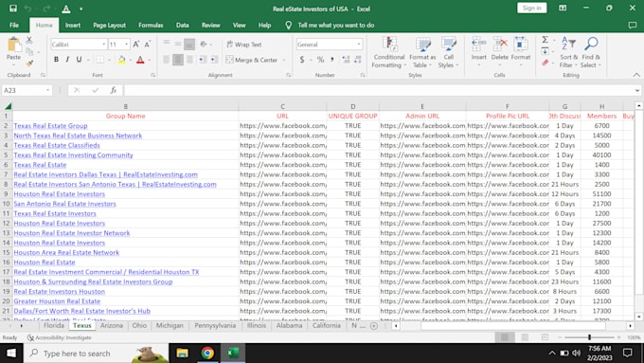Open Conditional Formatting menu

pos(388,53)
